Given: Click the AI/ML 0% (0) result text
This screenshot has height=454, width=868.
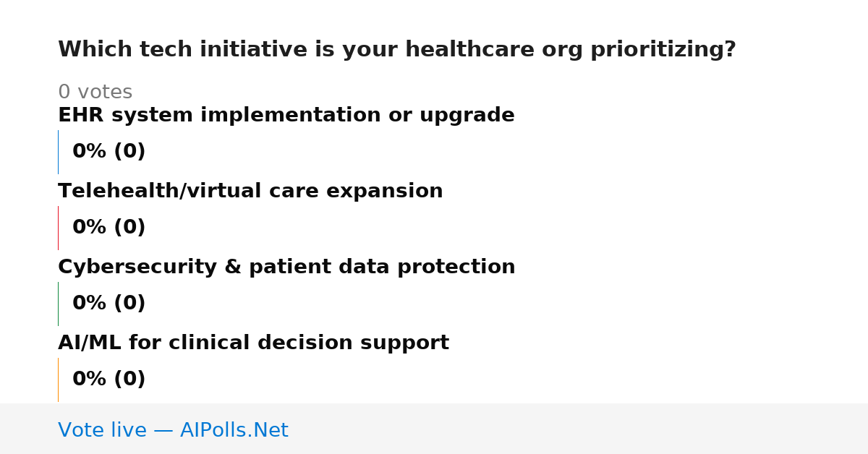Looking at the screenshot, I should point(109,380).
